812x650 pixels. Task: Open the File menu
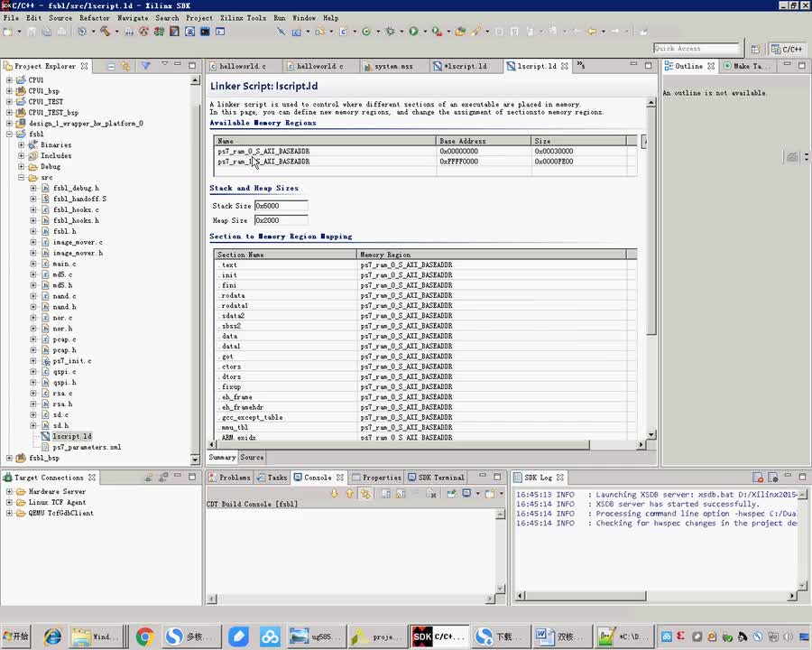tap(11, 18)
